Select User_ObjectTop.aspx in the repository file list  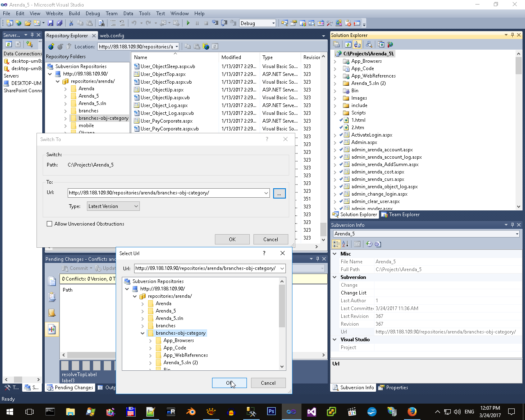point(163,74)
